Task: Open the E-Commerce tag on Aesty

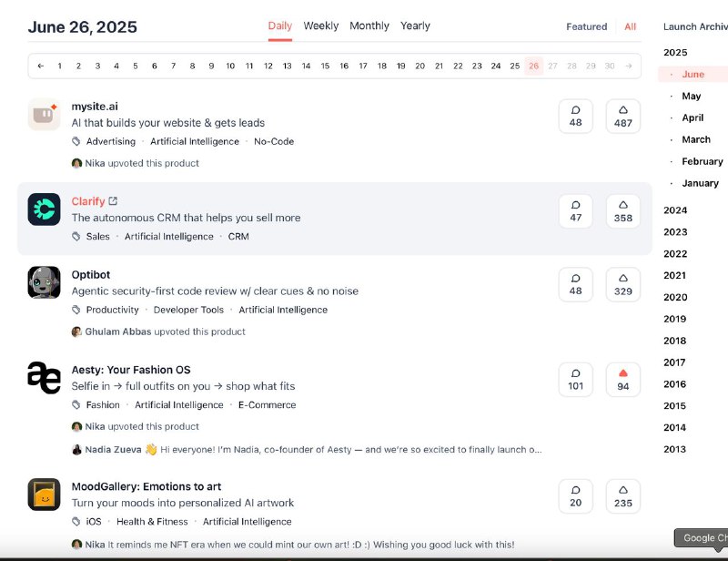Action: [x=267, y=405]
